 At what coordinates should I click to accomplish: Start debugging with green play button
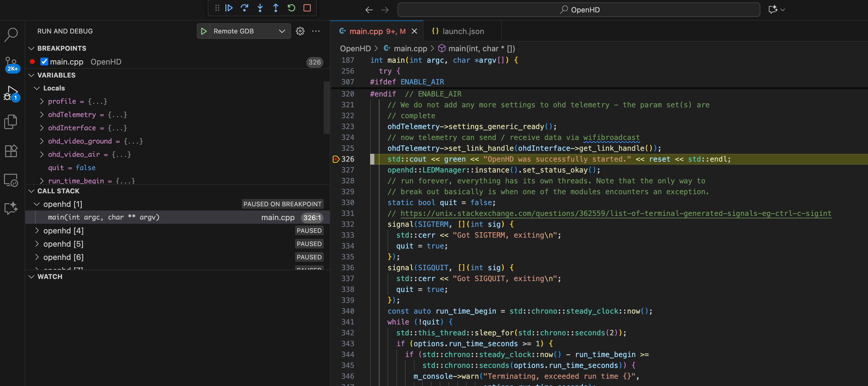(x=203, y=31)
